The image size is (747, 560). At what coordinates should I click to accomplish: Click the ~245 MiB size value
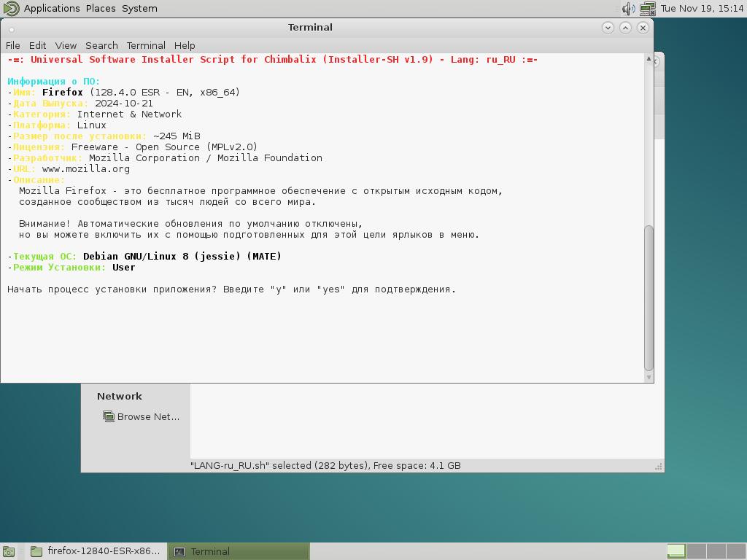point(177,136)
